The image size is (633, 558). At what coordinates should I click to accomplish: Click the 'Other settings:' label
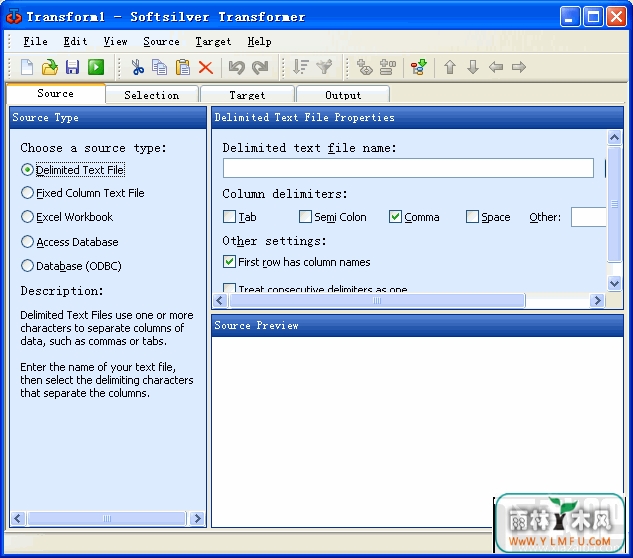click(x=274, y=241)
